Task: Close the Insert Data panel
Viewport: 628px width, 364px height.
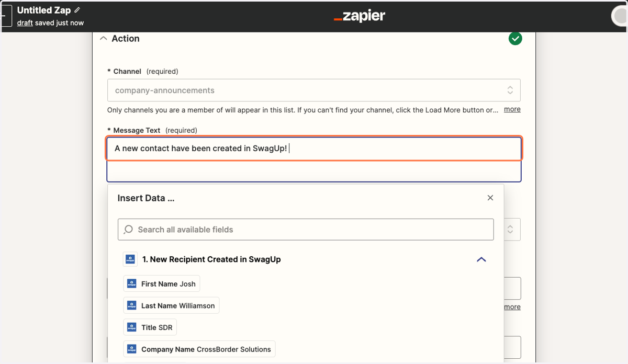Action: (490, 198)
